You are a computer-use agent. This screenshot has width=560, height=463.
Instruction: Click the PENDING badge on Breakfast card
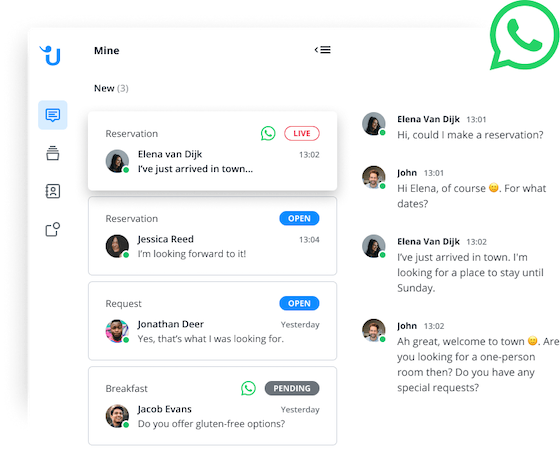(x=292, y=388)
